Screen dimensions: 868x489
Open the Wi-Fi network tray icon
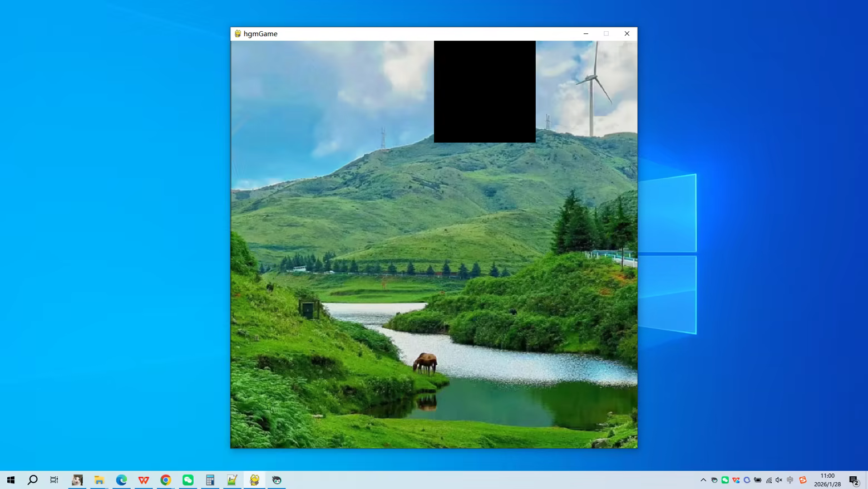tap(768, 480)
